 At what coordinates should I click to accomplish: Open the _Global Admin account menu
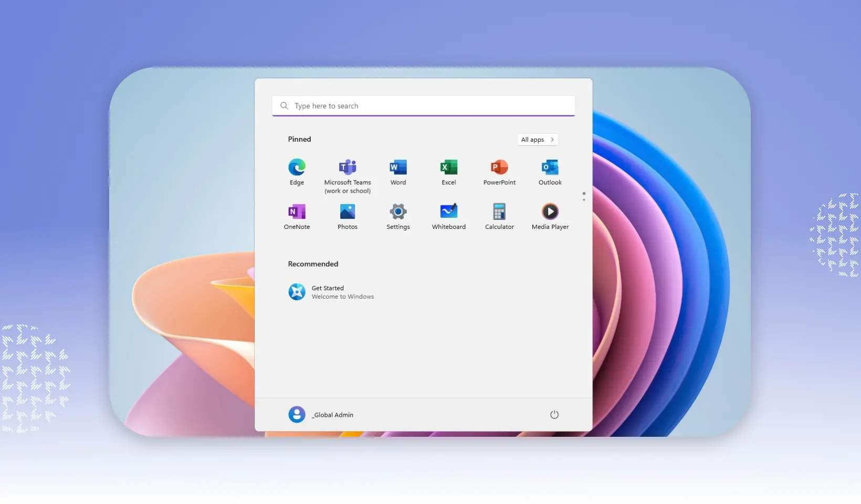[x=332, y=415]
